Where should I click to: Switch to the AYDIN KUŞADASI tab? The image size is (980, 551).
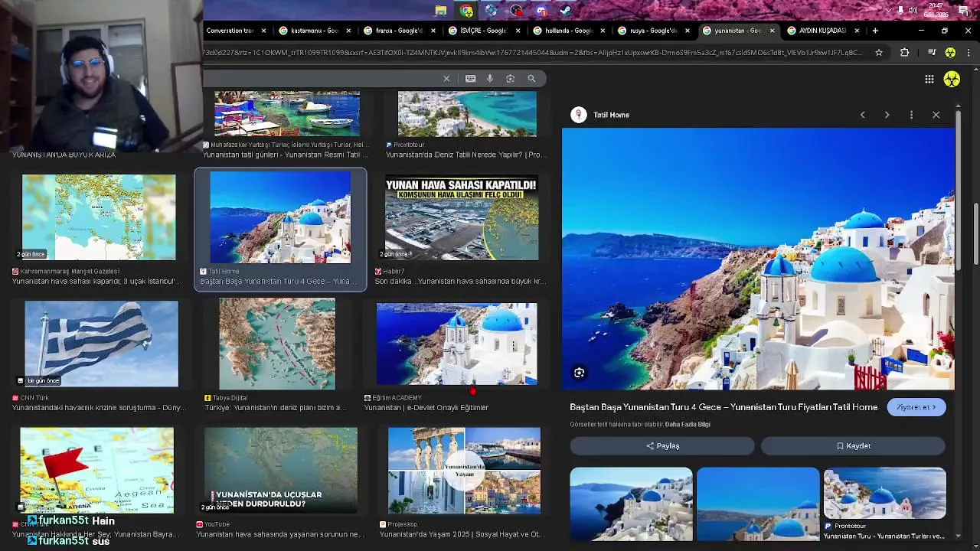823,31
